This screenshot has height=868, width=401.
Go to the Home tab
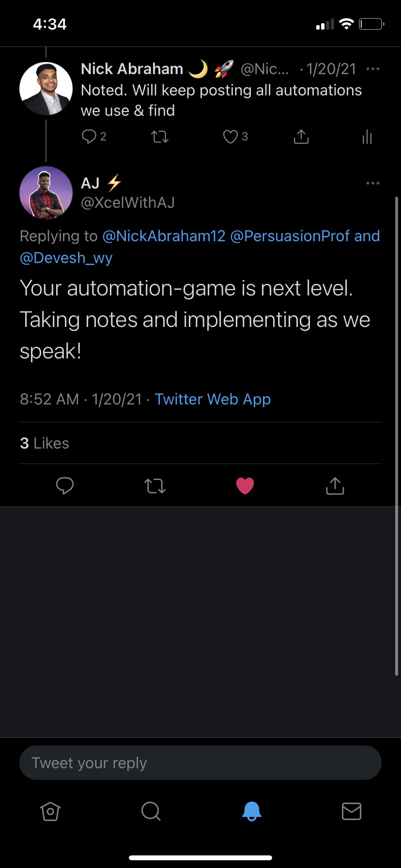coord(50,811)
